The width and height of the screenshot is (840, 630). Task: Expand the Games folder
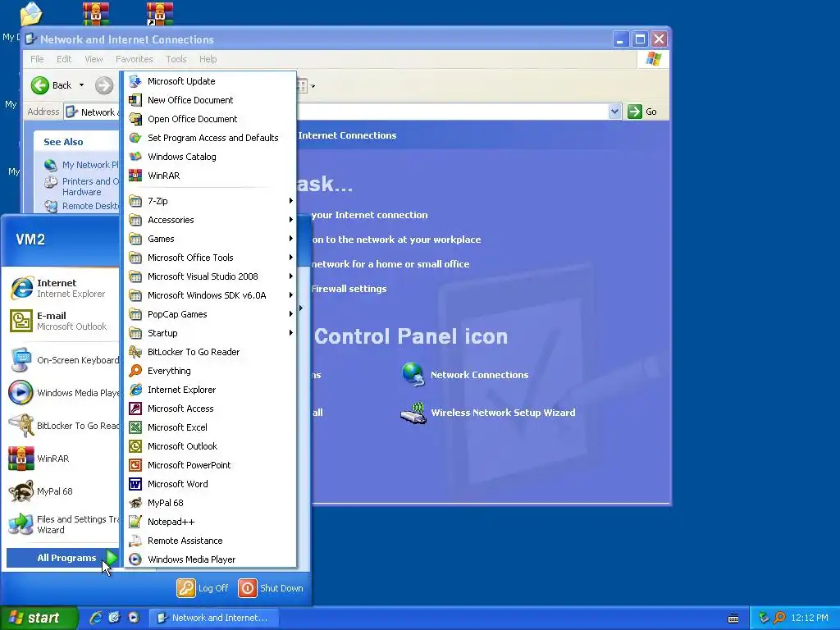(211, 239)
